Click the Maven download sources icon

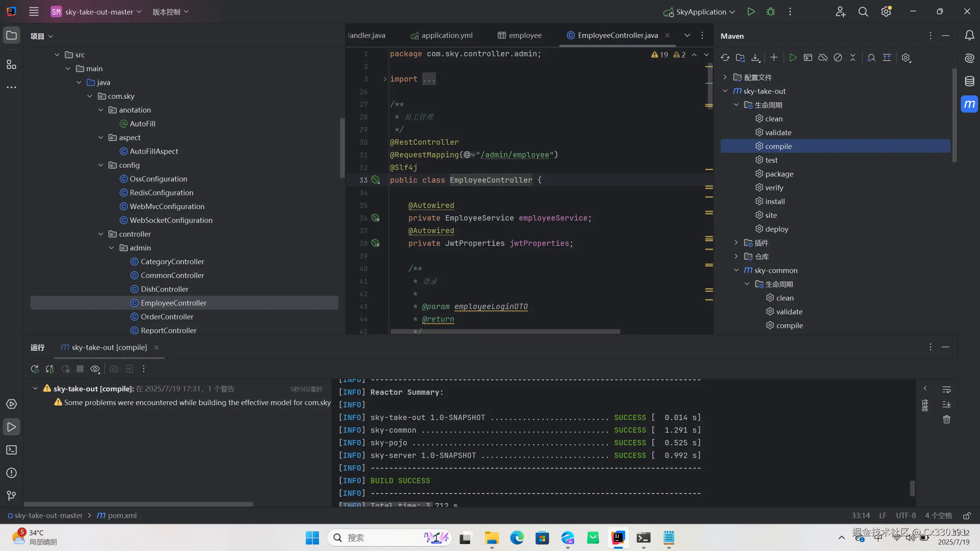pos(755,58)
